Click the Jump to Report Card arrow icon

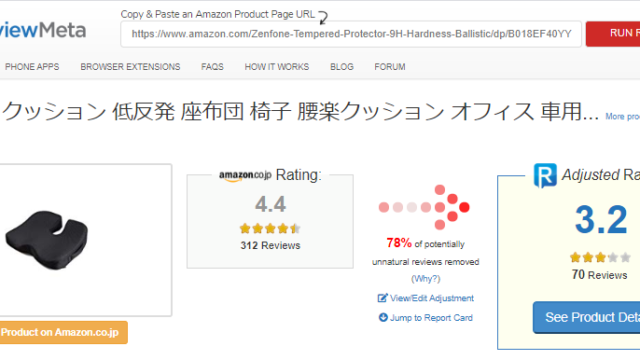coord(383,317)
